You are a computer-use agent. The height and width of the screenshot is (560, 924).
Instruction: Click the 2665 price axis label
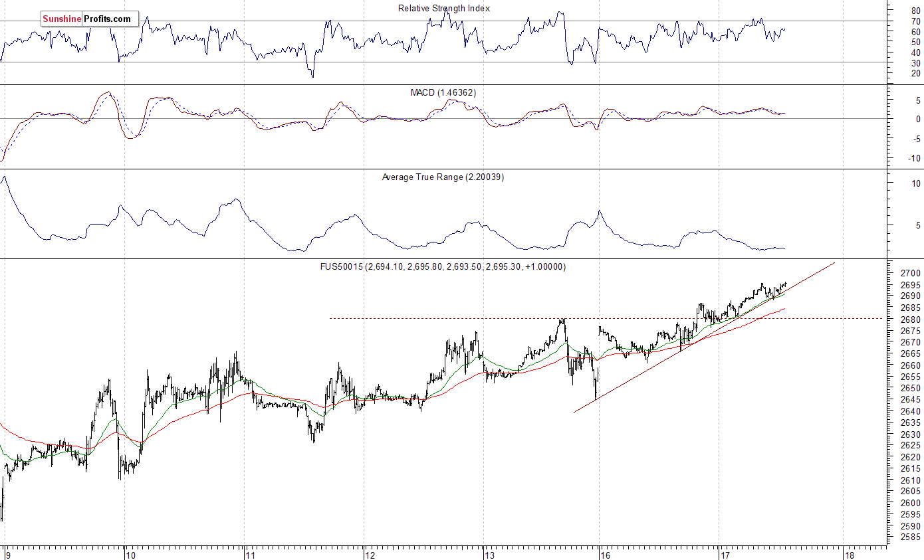point(911,354)
